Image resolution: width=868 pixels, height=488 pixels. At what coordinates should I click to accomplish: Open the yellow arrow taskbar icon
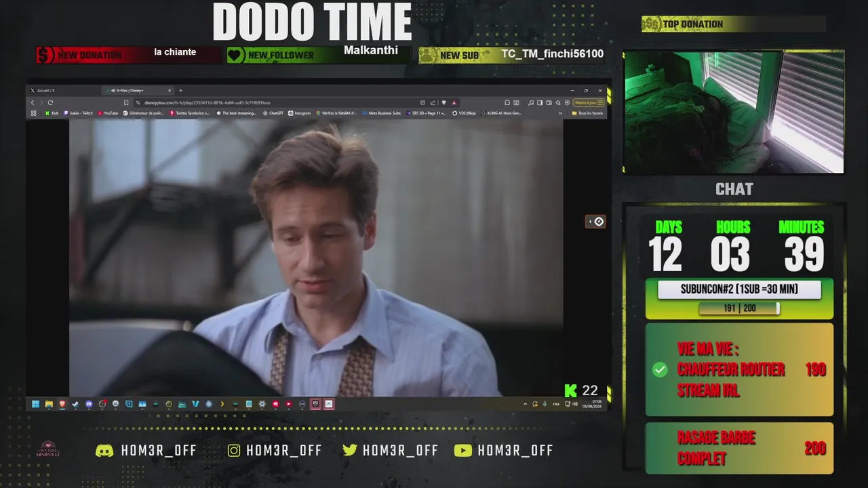pyautogui.click(x=222, y=404)
